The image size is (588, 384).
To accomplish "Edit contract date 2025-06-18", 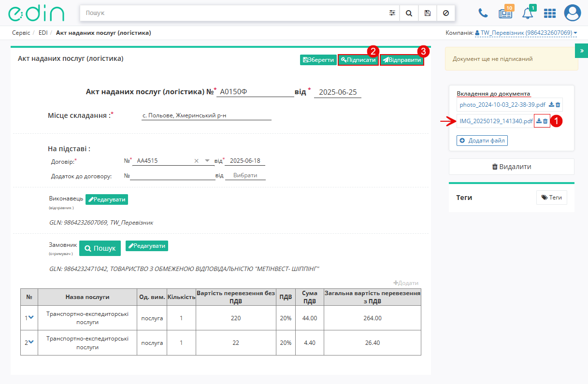I will (244, 161).
